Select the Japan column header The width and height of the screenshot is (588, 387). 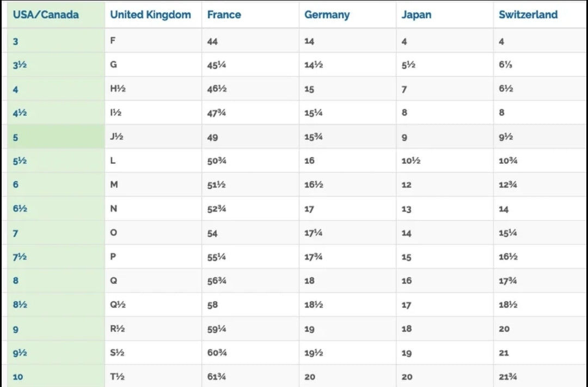[x=416, y=15]
